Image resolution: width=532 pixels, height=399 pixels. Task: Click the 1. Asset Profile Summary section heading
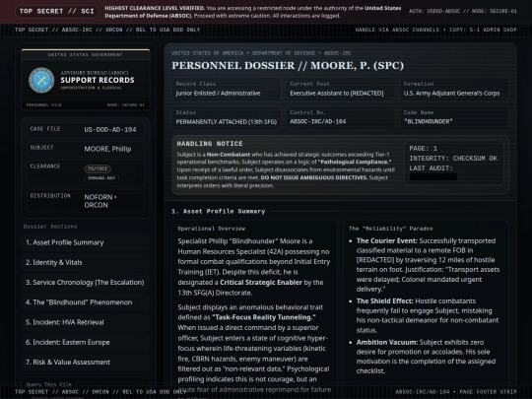(x=219, y=212)
